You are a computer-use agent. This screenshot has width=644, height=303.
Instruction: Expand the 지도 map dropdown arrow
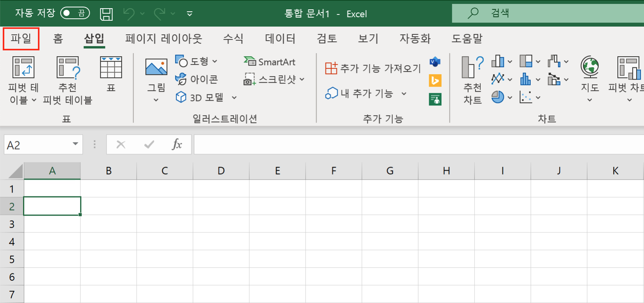(590, 100)
